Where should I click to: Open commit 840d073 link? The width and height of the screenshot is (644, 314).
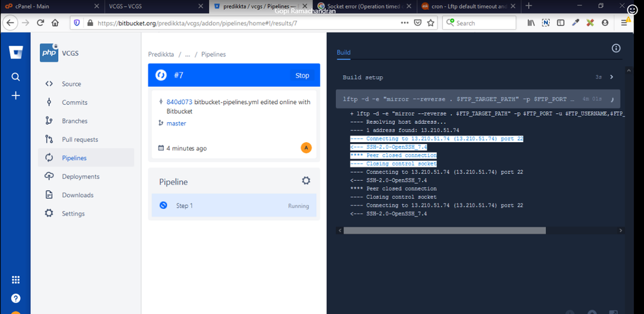coord(179,102)
